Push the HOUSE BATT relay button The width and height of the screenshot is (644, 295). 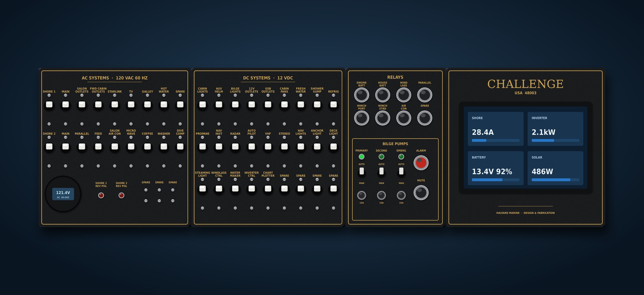(x=383, y=95)
